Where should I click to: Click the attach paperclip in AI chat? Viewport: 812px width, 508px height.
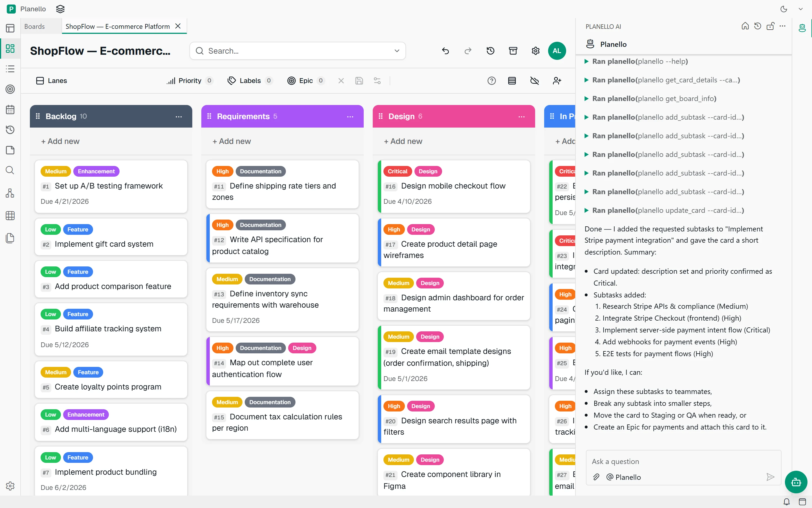[596, 477]
